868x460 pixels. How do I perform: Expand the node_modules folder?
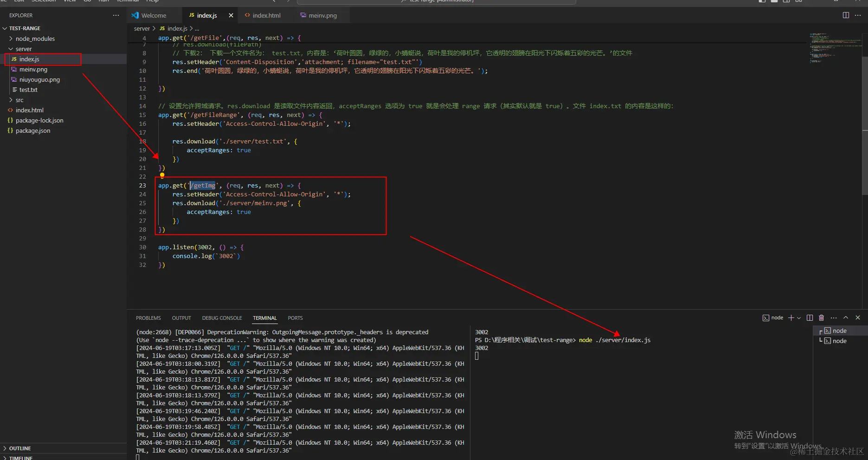(35, 39)
